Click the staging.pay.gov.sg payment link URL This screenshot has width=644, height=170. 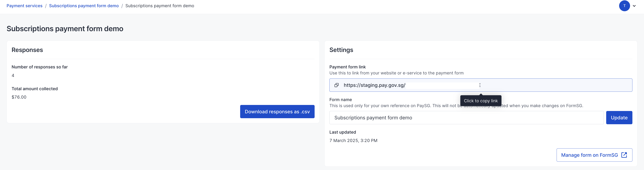[374, 85]
